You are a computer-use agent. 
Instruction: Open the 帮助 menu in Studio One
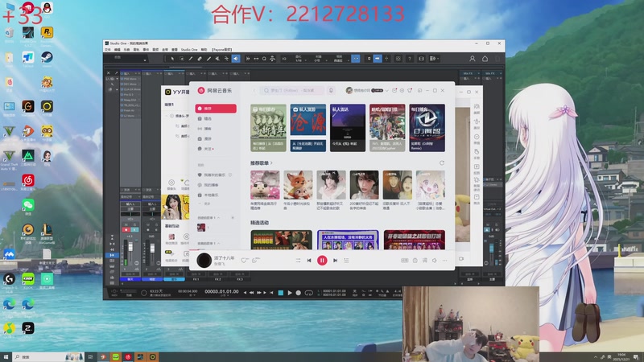tap(204, 50)
